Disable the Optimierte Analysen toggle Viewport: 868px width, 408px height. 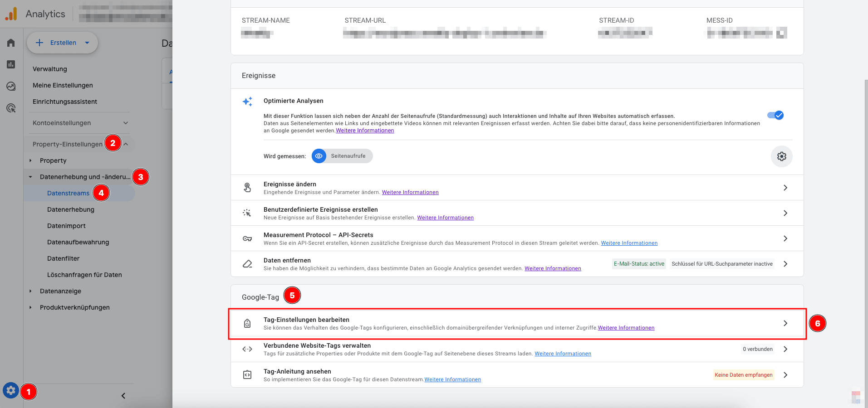coord(775,115)
